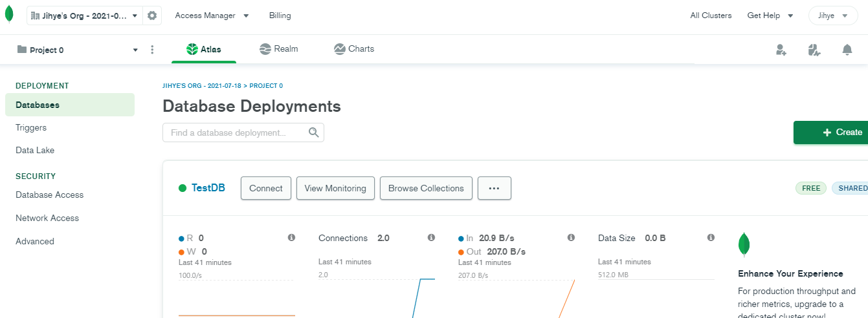868x318 pixels.
Task: Click the Connections chart
Action: tap(377, 298)
